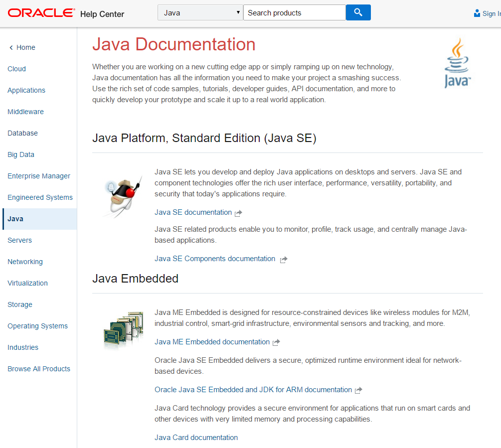Image resolution: width=501 pixels, height=448 pixels.
Task: Open Operating Systems category
Action: [x=38, y=326]
